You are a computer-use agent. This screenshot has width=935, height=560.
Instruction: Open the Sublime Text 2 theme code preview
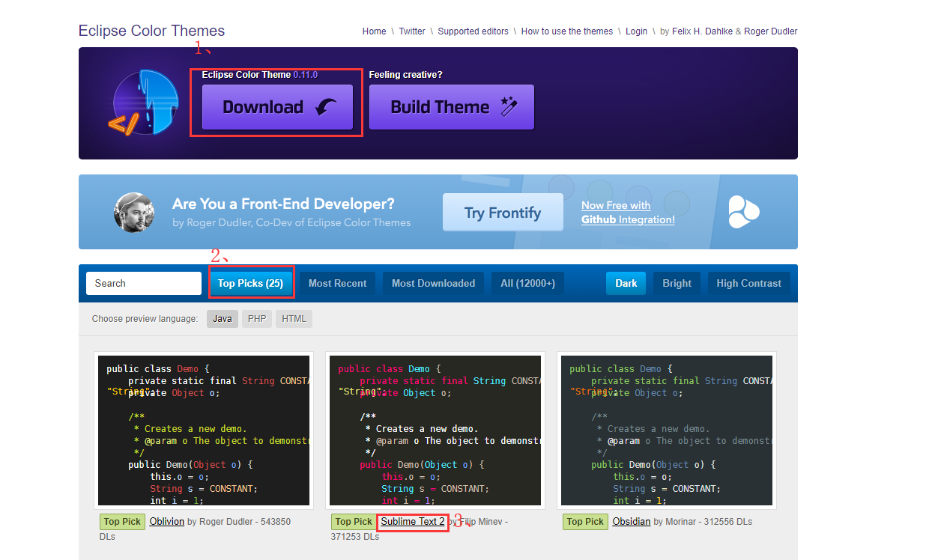pos(435,430)
